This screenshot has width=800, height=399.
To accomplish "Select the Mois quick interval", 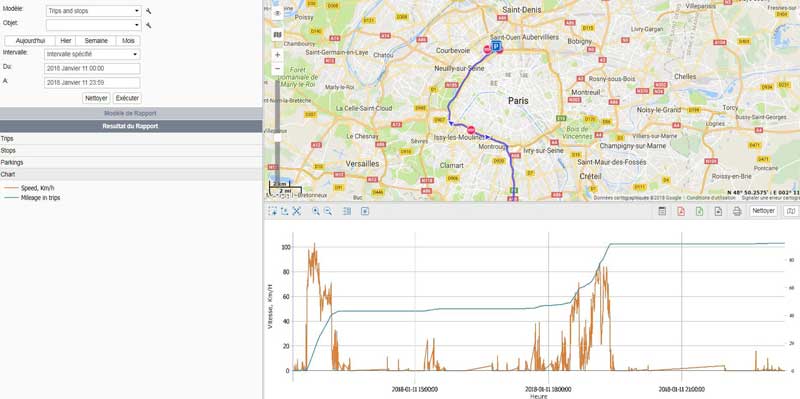I will (128, 41).
